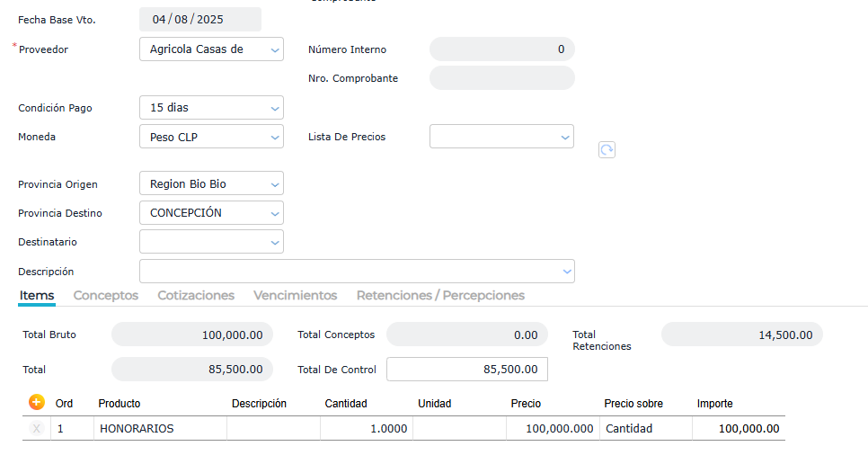Click the Total De Control input field

click(x=466, y=369)
